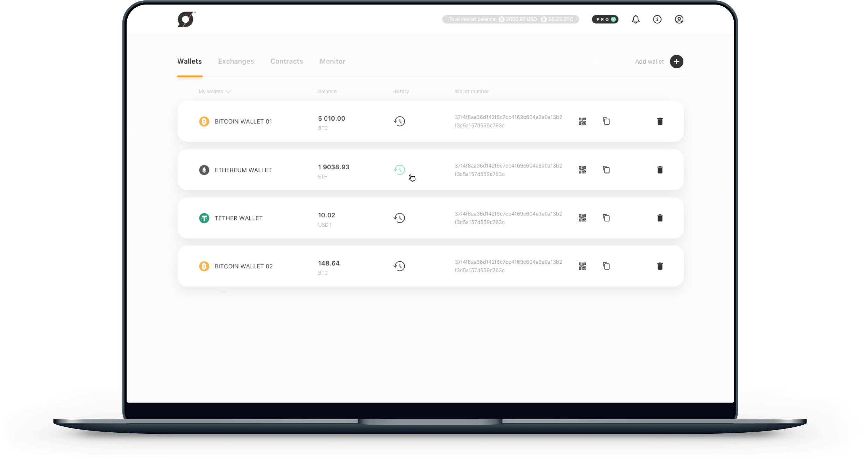Select BITCOIN WALLET 01 name
The height and width of the screenshot is (461, 868).
pos(243,121)
